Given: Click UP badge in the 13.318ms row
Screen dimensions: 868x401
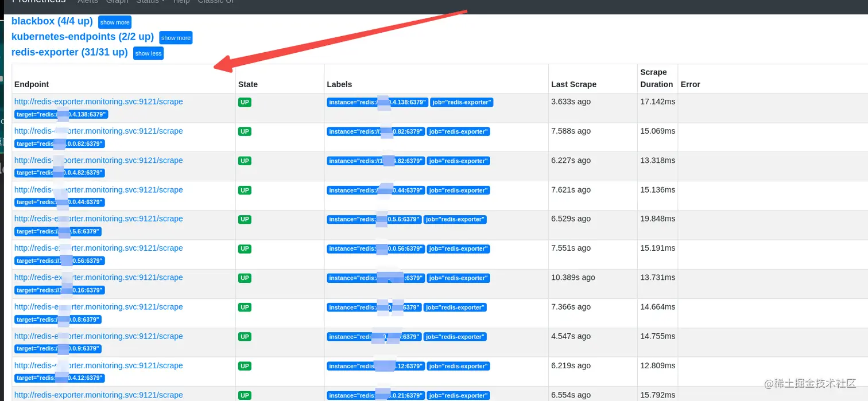Looking at the screenshot, I should point(245,161).
